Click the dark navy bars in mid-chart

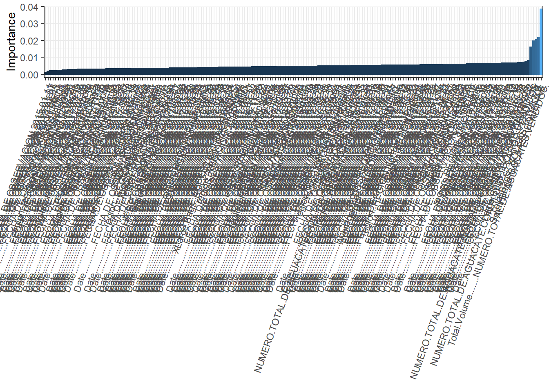click(x=286, y=70)
